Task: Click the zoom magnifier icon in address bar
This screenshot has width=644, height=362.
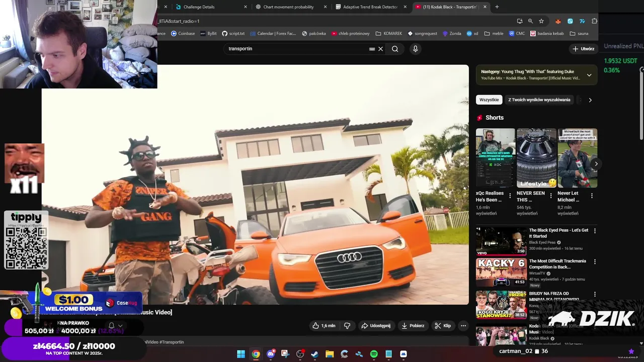Action: tap(530, 21)
